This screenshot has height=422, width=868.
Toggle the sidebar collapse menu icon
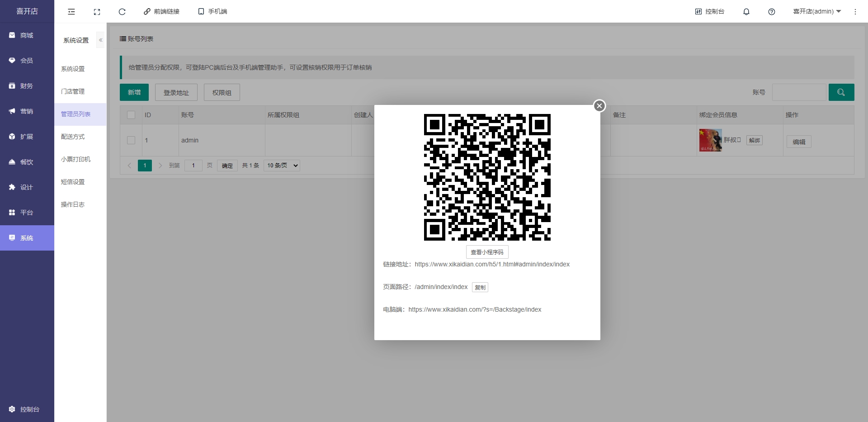pos(71,12)
